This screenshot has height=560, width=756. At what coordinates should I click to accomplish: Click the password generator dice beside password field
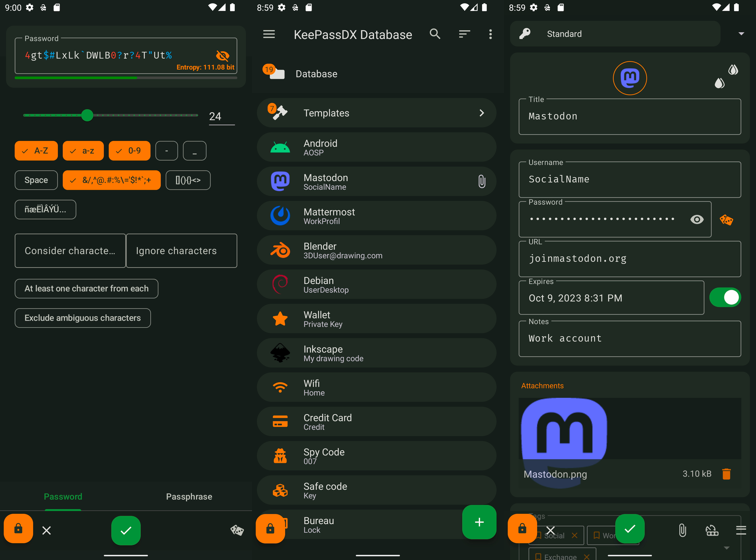click(x=726, y=220)
